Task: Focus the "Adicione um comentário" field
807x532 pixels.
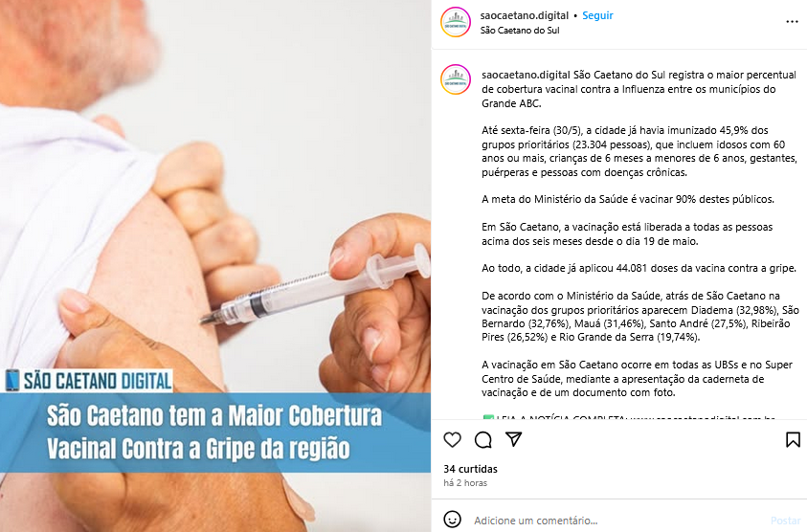Action: 617,521
